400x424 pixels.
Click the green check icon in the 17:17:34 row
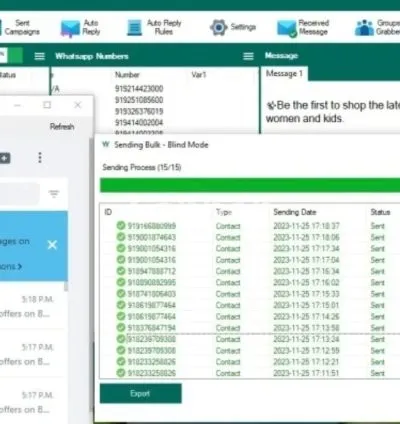[x=121, y=248]
